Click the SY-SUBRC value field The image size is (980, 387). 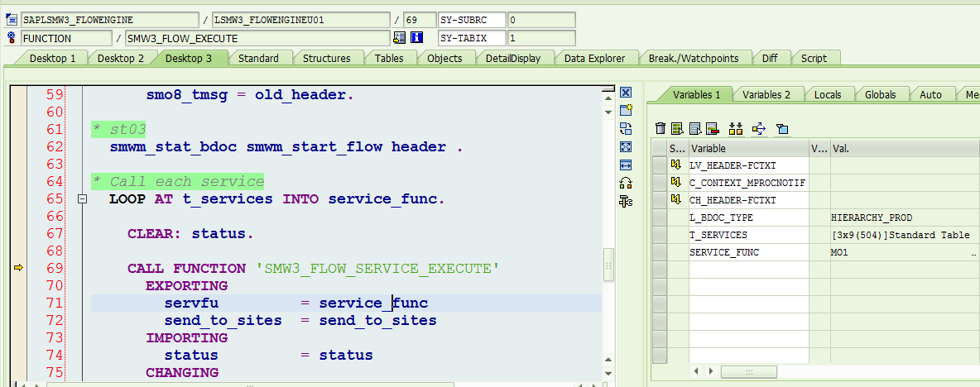[541, 20]
